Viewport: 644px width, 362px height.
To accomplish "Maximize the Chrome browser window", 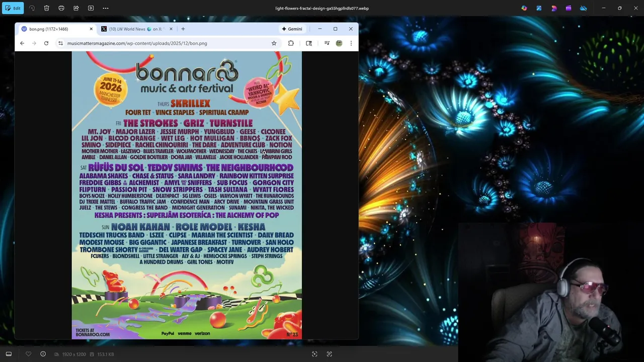I will tap(335, 29).
